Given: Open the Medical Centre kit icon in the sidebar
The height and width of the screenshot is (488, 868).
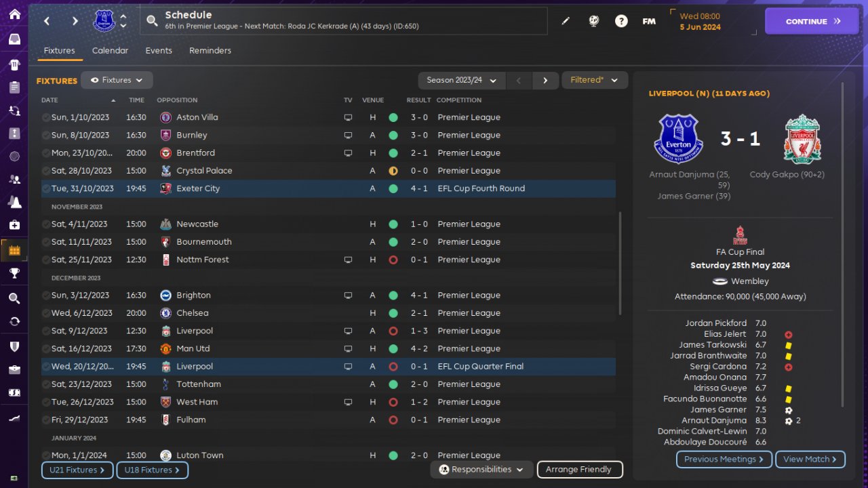Looking at the screenshot, I should 14,225.
